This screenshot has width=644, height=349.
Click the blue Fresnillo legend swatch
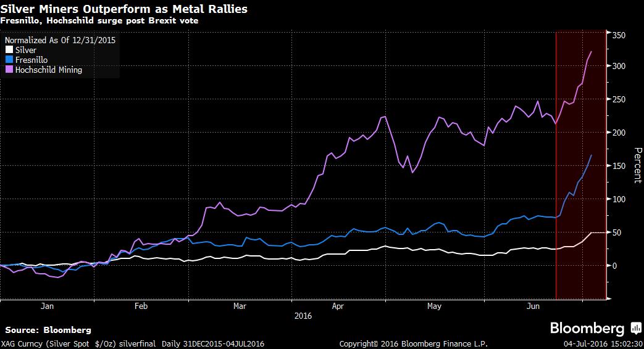pos(8,60)
